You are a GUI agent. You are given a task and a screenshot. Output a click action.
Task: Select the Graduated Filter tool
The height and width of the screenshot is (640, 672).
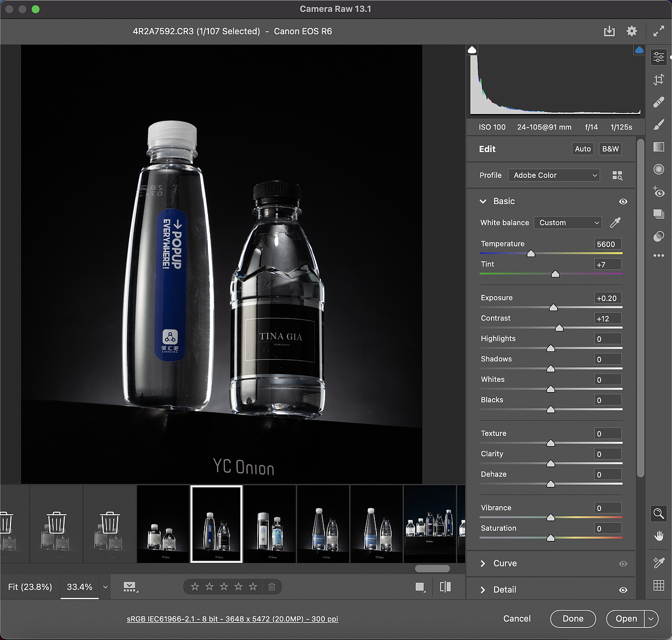coord(659,147)
